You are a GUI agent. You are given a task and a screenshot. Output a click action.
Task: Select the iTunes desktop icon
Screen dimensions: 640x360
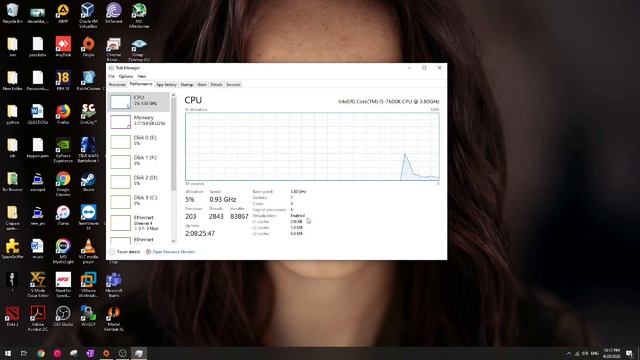pyautogui.click(x=63, y=215)
